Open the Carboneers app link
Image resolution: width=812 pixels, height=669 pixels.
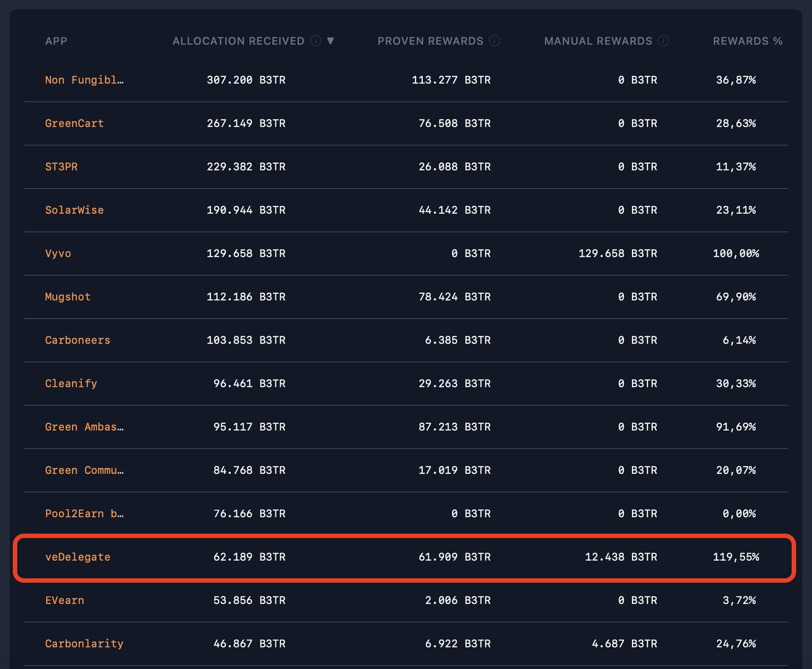coord(78,340)
